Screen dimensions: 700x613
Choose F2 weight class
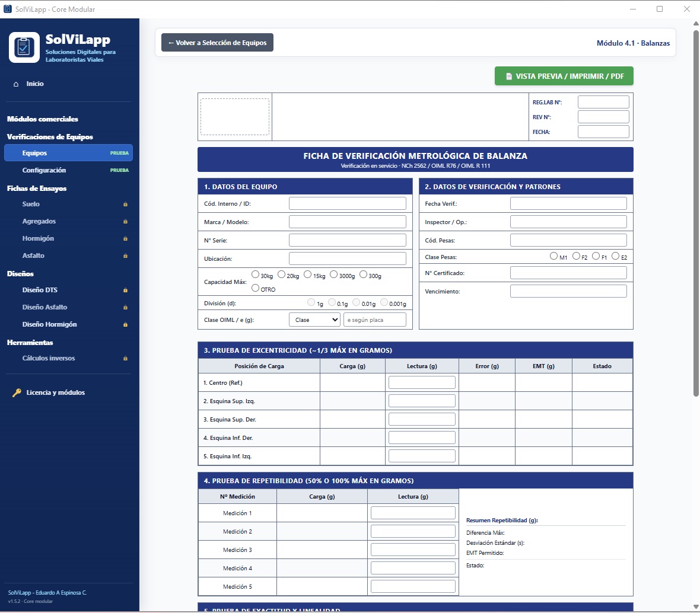(x=577, y=256)
